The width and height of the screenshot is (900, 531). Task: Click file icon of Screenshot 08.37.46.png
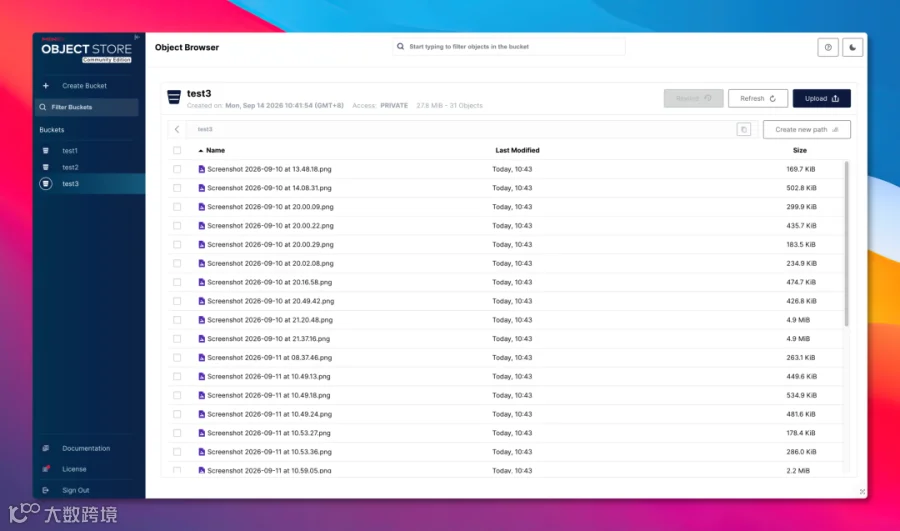coord(201,358)
